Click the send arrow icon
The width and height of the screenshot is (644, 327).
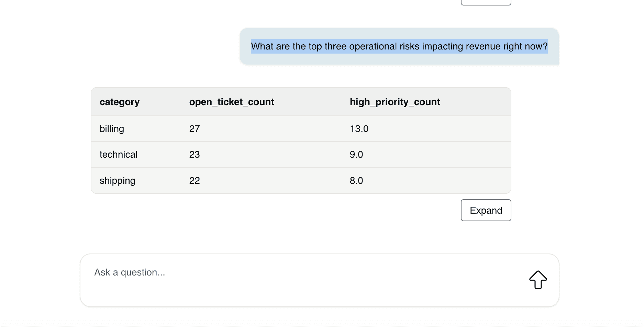[538, 280]
